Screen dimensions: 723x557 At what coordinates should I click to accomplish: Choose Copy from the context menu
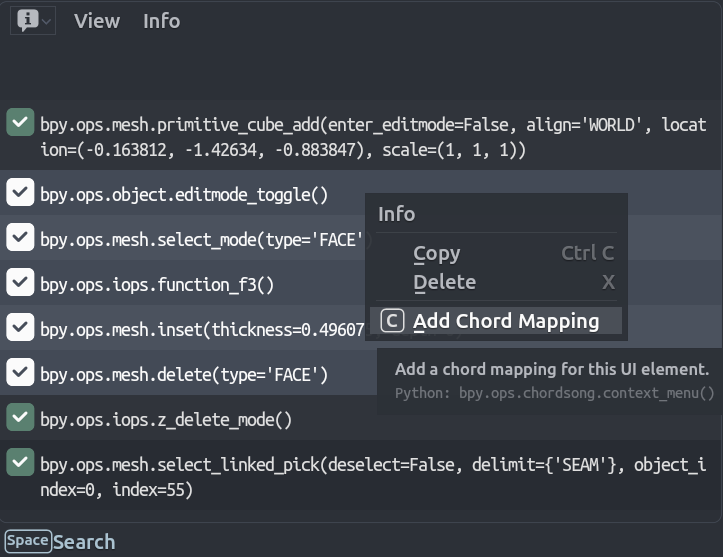[437, 254]
